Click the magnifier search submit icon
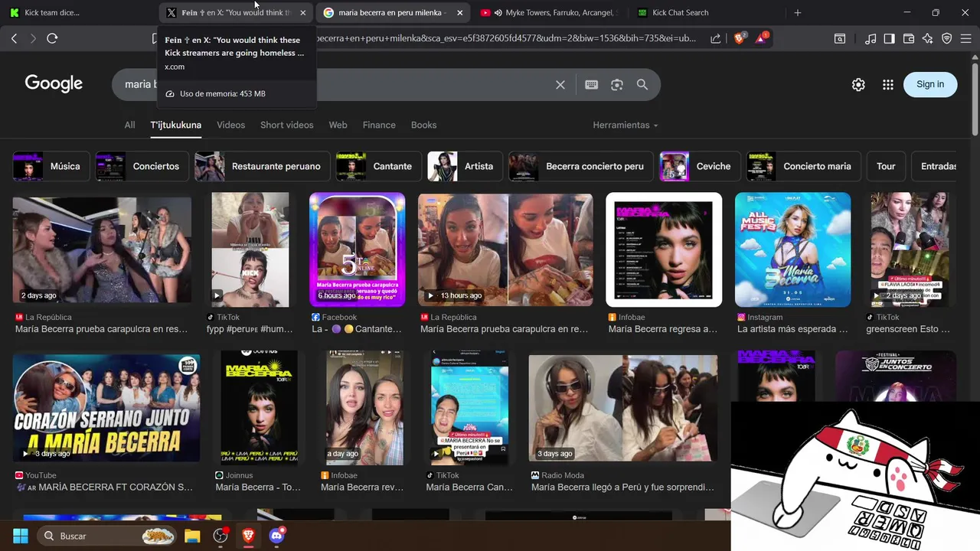This screenshot has width=980, height=551. click(x=642, y=85)
